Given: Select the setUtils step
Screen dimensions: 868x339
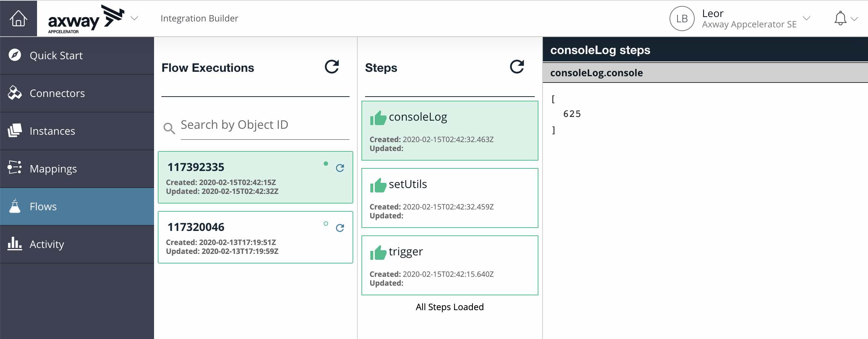Looking at the screenshot, I should coord(450,198).
